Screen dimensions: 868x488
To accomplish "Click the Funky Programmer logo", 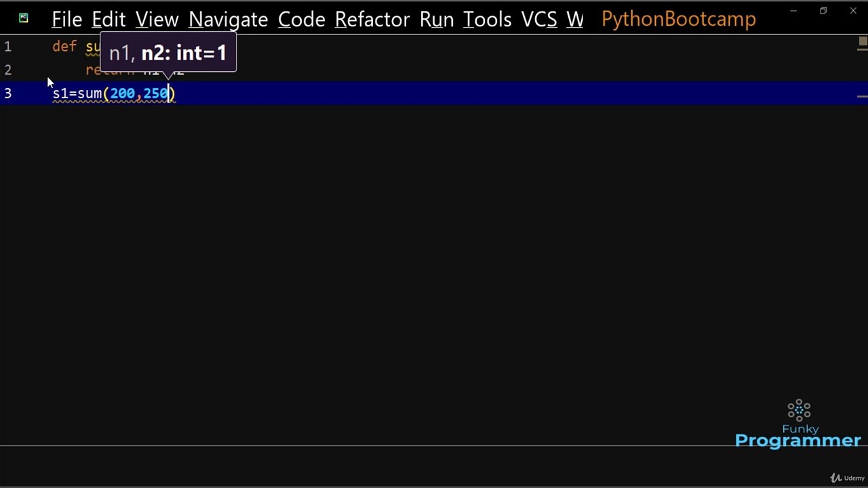I will pos(798,424).
